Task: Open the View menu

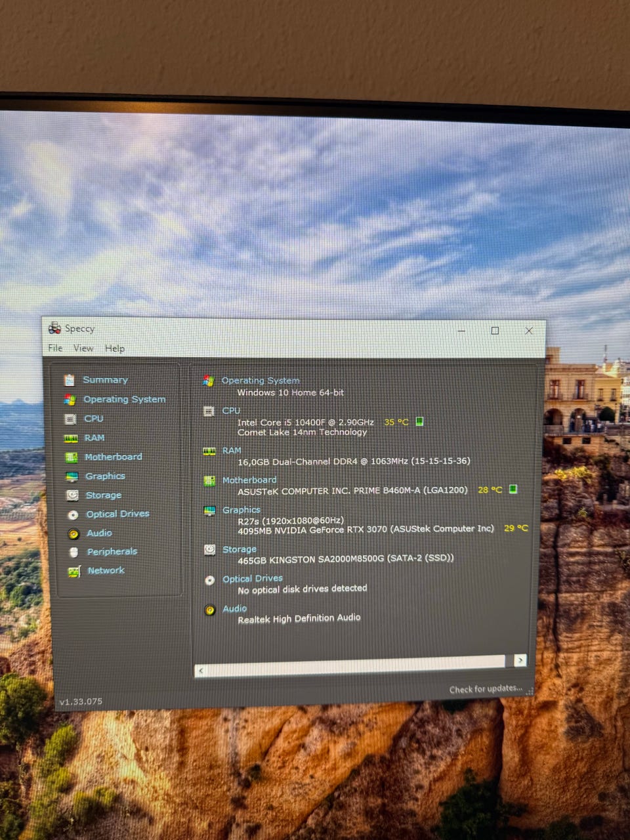Action: 83,348
